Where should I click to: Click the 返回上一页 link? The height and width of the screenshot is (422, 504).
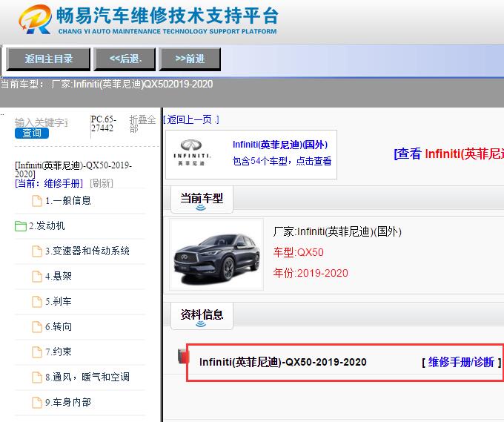(x=191, y=119)
